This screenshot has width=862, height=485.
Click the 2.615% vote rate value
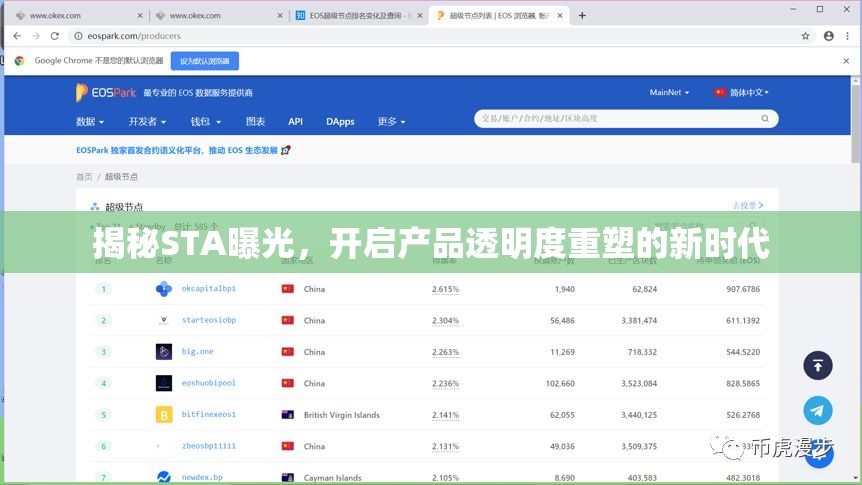click(x=445, y=289)
